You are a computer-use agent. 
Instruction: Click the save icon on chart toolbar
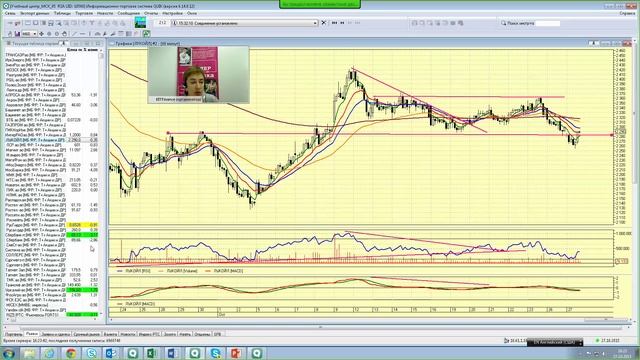pos(17,33)
